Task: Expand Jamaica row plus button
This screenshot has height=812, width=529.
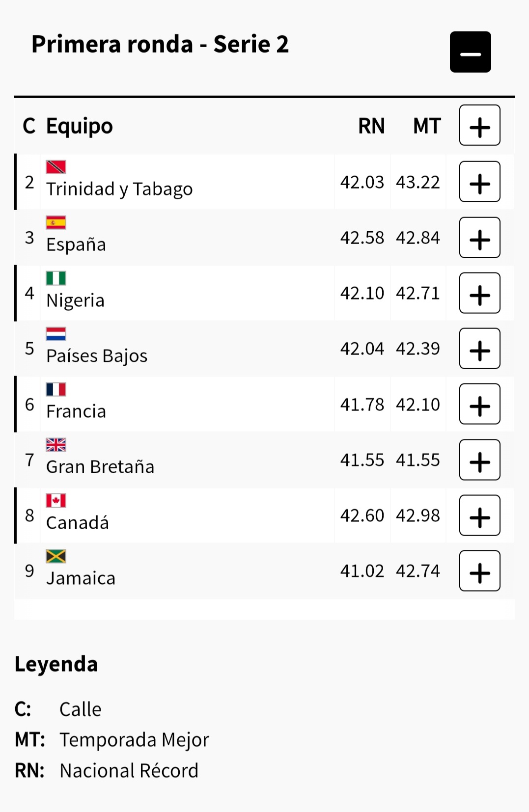Action: coord(479,571)
